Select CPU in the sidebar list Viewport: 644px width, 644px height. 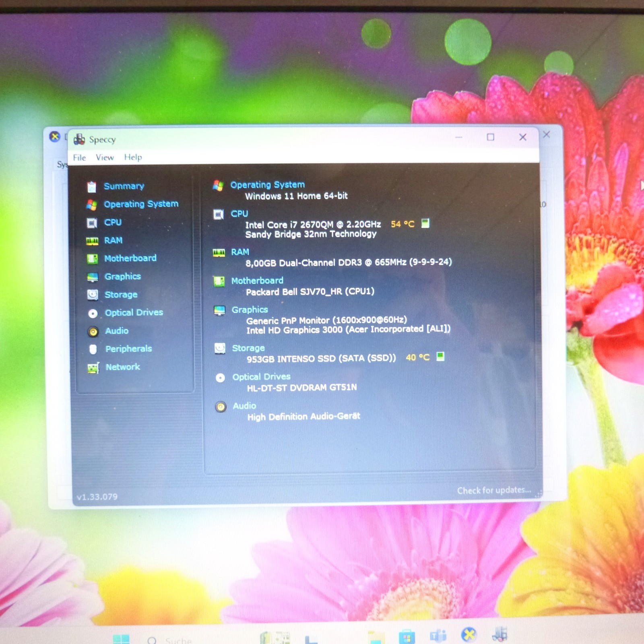pos(113,222)
